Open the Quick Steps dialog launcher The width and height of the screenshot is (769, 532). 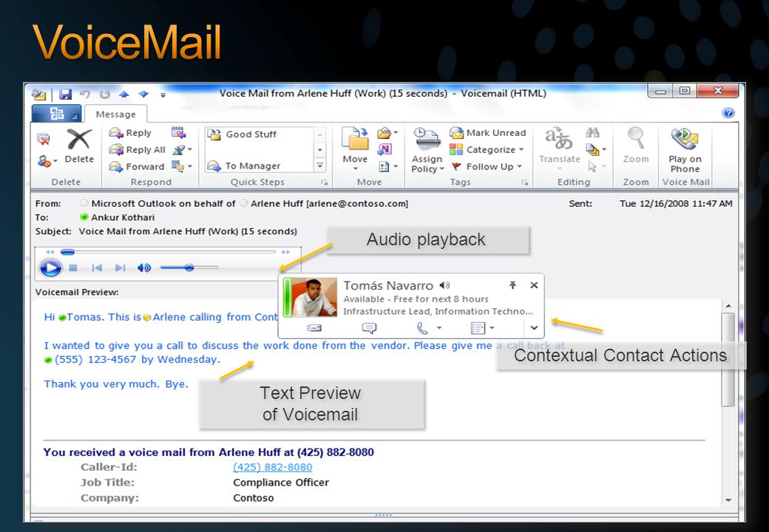(324, 183)
